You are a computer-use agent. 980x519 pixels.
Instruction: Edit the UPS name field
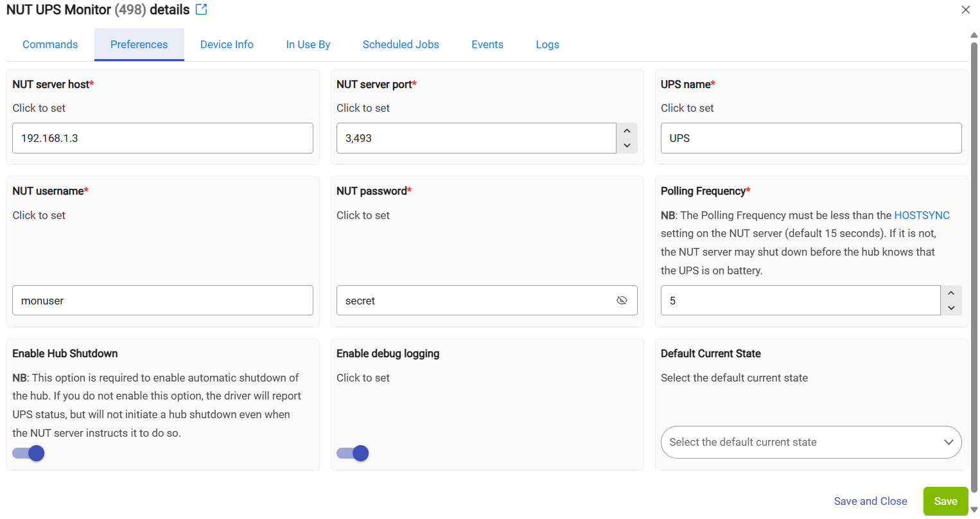pyautogui.click(x=811, y=138)
